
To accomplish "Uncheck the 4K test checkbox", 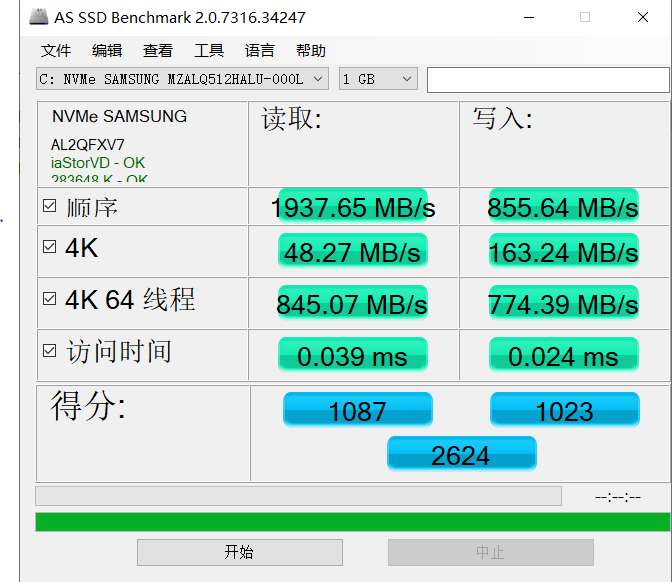I will coord(50,247).
